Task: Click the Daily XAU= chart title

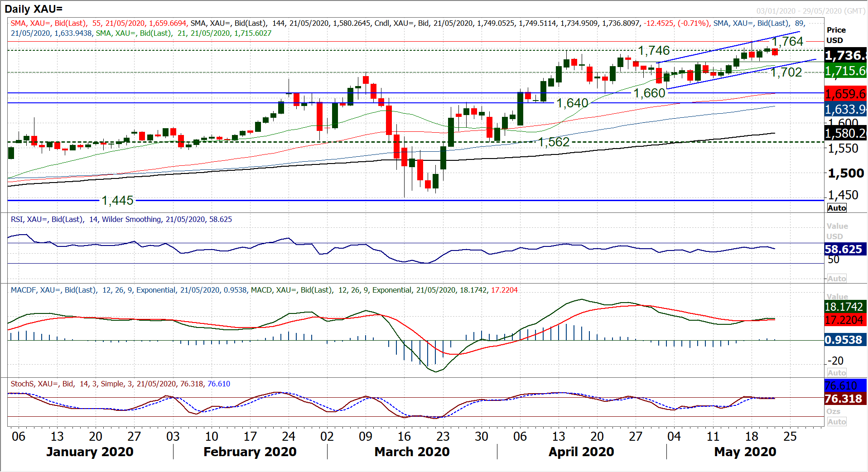Action: point(34,9)
